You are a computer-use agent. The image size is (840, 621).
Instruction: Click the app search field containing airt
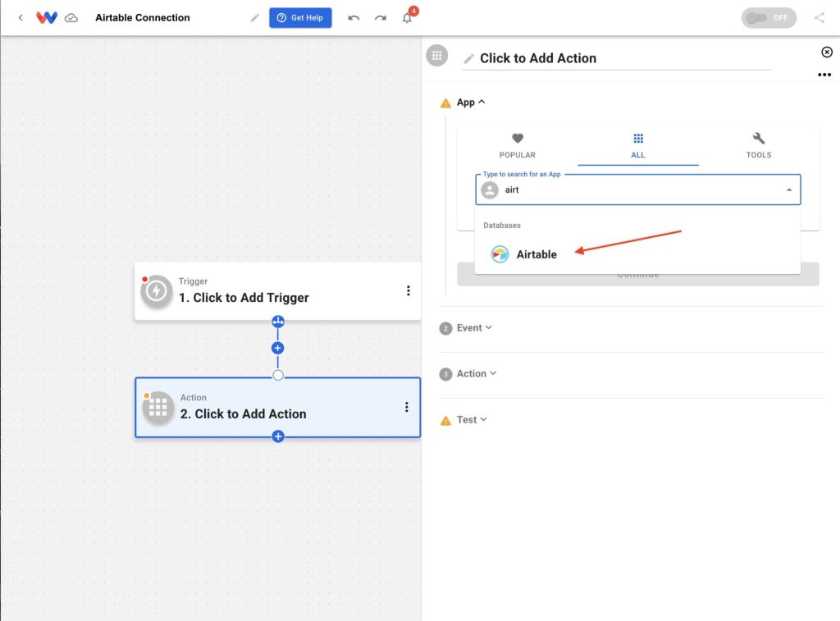(637, 189)
